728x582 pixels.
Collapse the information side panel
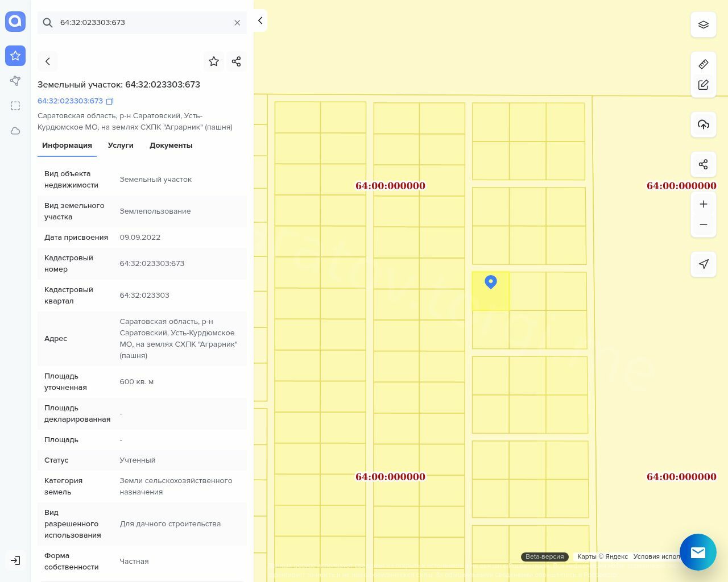click(260, 20)
